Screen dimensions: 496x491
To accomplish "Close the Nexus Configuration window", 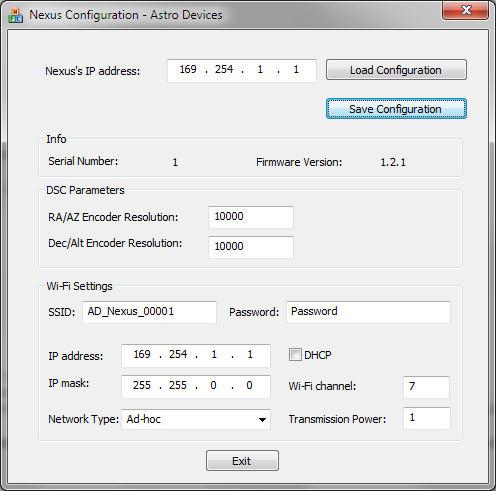I will tap(466, 10).
